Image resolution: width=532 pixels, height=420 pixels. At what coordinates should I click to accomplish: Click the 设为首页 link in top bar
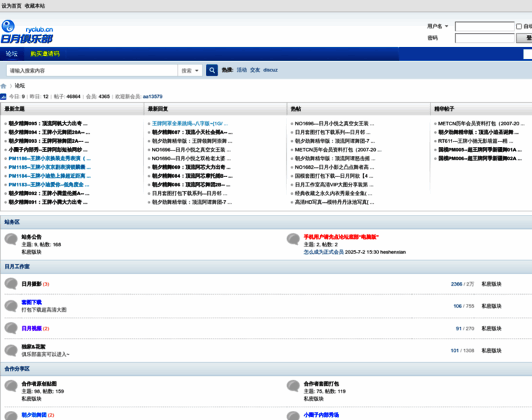pos(11,6)
